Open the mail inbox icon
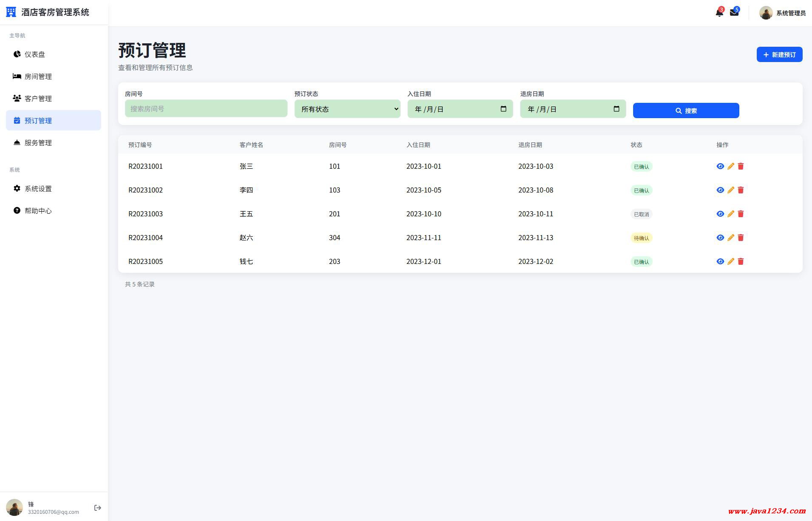The width and height of the screenshot is (812, 521). click(734, 13)
